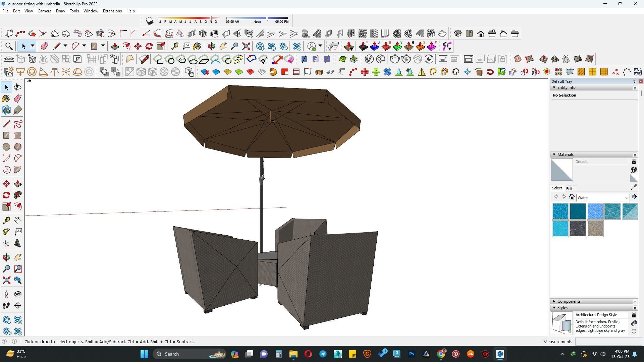Image resolution: width=644 pixels, height=362 pixels.
Task: Pick the sample paint eyedropper in Materials
Action: [x=634, y=187]
